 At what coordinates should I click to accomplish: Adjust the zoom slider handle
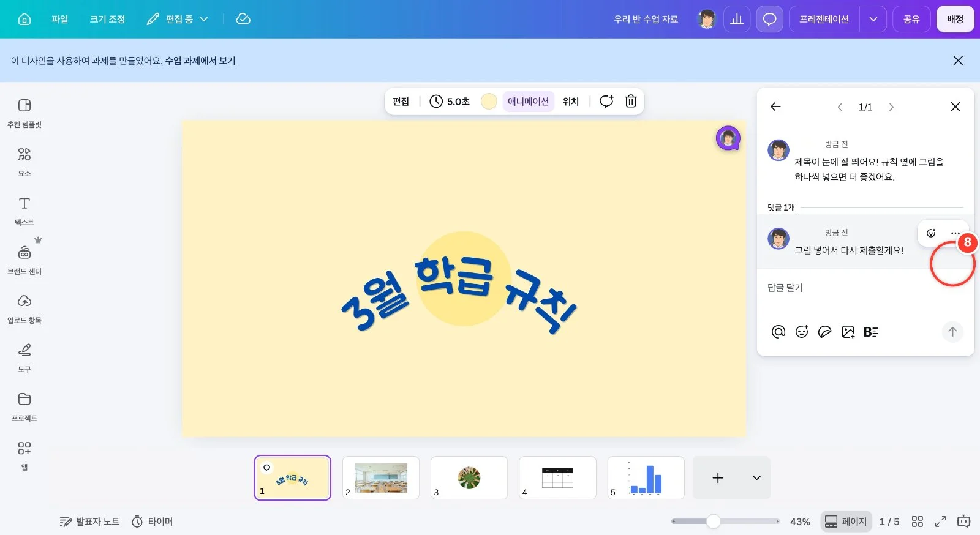pos(713,522)
